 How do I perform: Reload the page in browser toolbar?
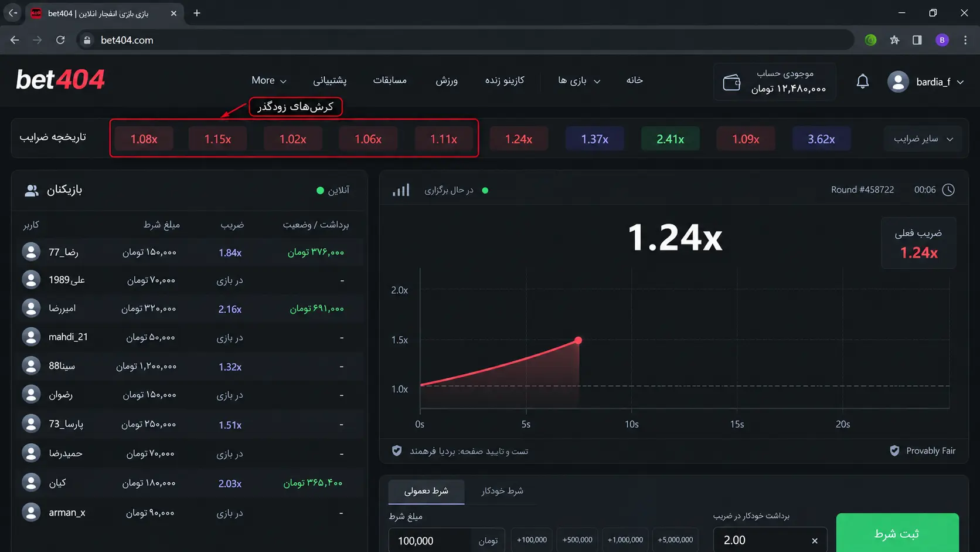(60, 40)
